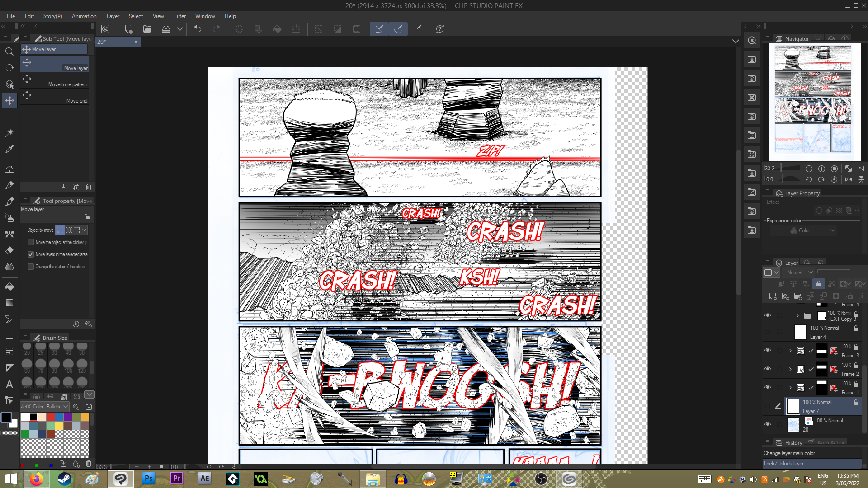
Task: Switch to the 20* canvas tab
Action: [118, 42]
